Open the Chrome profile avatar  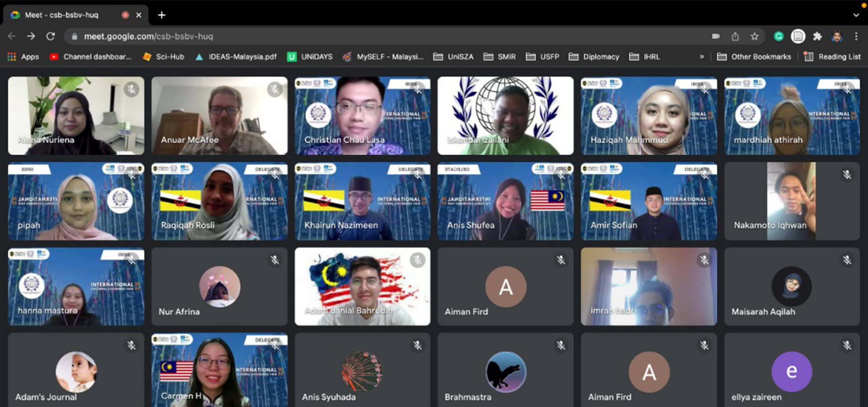click(837, 37)
